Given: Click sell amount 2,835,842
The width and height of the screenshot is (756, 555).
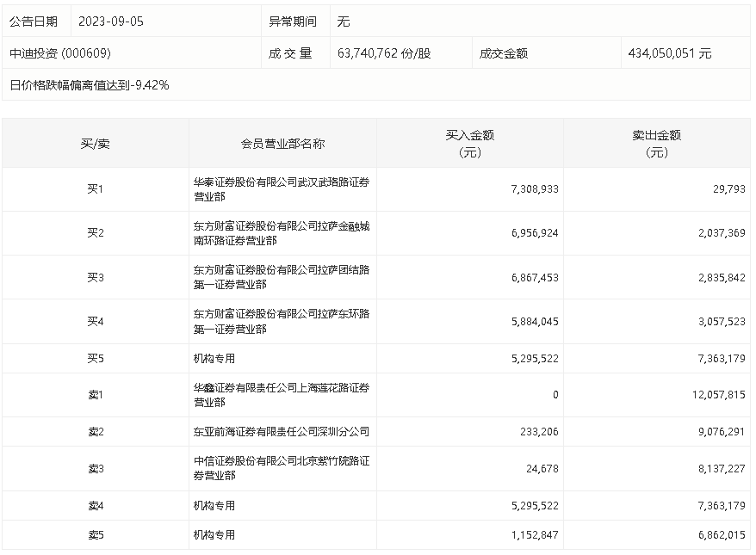Looking at the screenshot, I should [722, 277].
